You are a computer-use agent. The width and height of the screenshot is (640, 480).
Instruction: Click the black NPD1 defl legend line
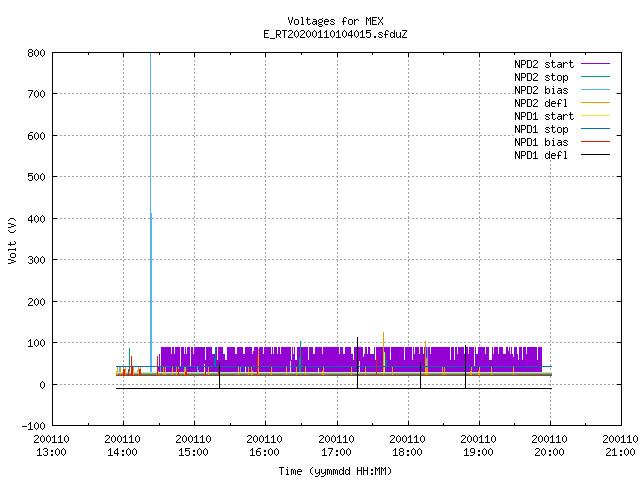[x=595, y=155]
